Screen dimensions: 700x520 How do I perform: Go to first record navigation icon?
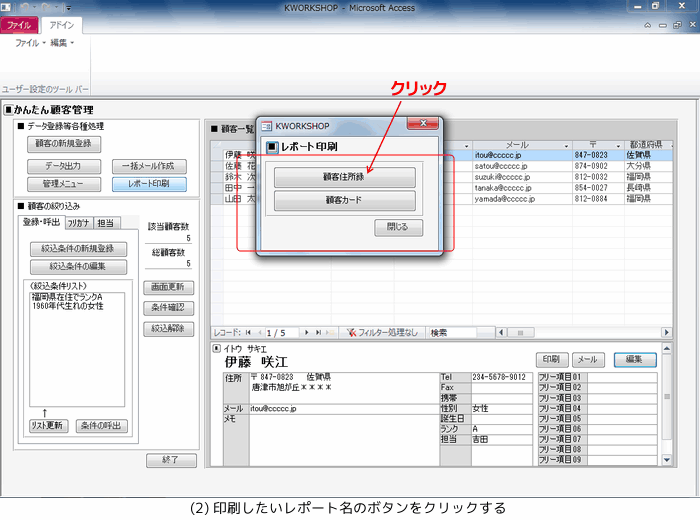click(248, 333)
